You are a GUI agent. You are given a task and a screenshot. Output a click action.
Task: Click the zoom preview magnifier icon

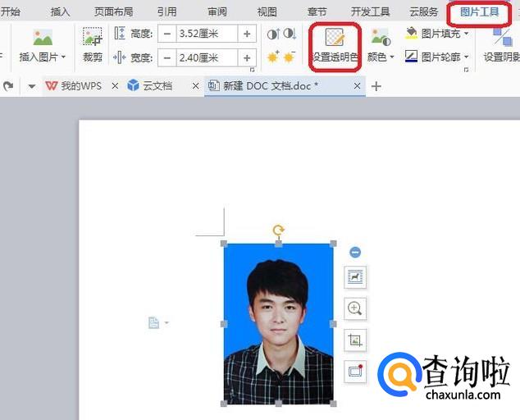point(355,308)
